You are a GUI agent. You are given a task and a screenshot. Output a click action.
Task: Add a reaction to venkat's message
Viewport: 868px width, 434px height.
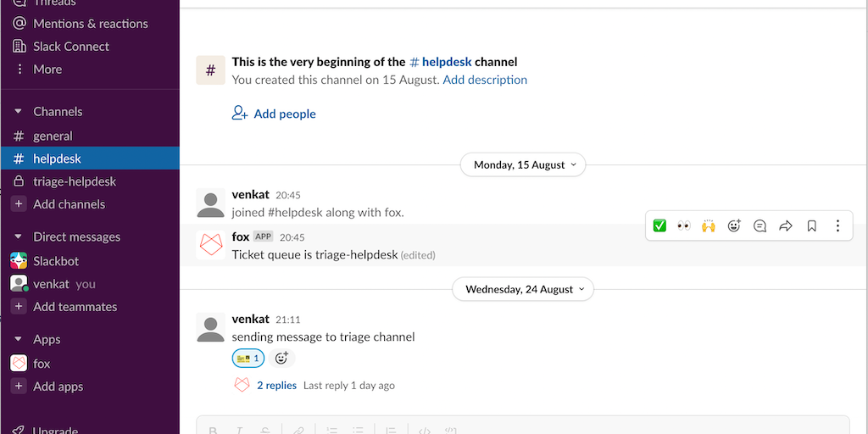[x=282, y=359]
